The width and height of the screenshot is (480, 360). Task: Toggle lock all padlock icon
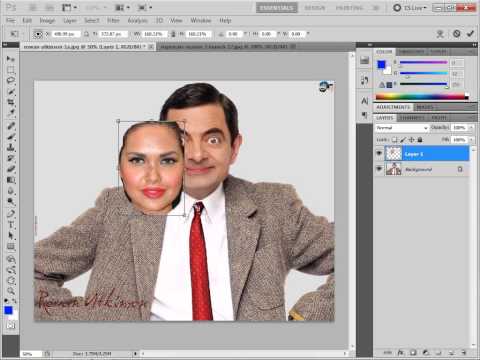(x=420, y=140)
